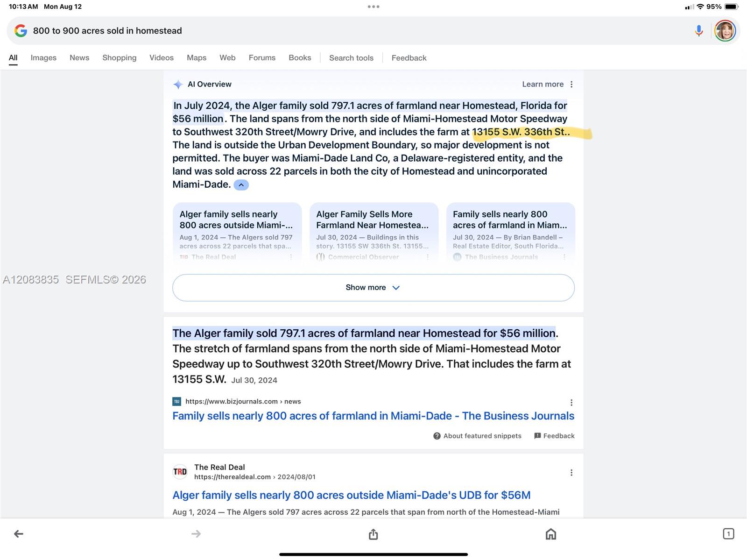Tap the time '10:13 AM' in status bar

pos(23,7)
